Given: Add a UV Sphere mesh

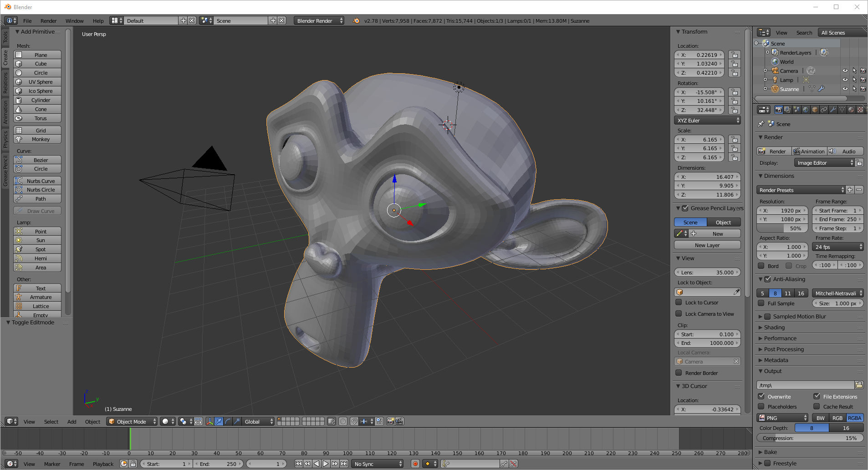Looking at the screenshot, I should click(37, 82).
